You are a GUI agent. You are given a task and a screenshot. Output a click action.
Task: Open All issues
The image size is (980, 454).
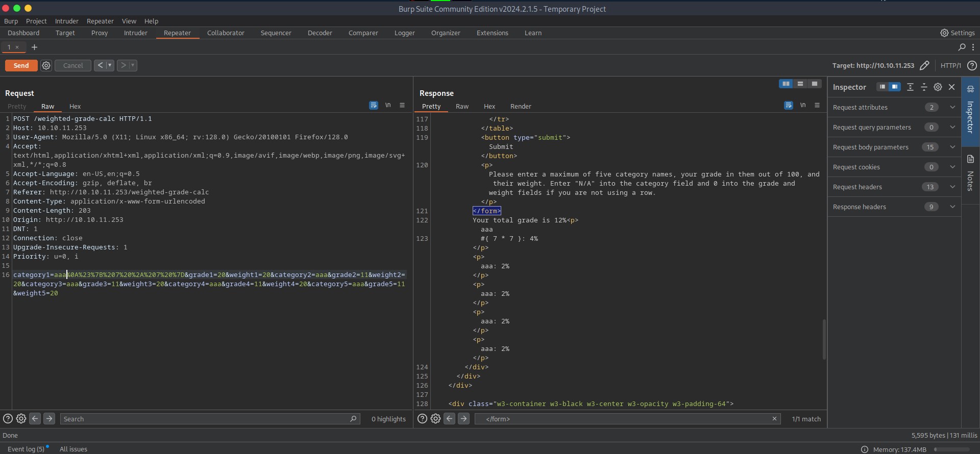pos(73,449)
